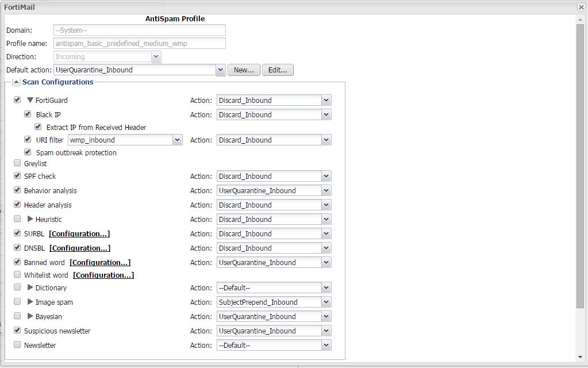Open Heuristic Action dropdown
The width and height of the screenshot is (588, 368).
click(x=326, y=220)
